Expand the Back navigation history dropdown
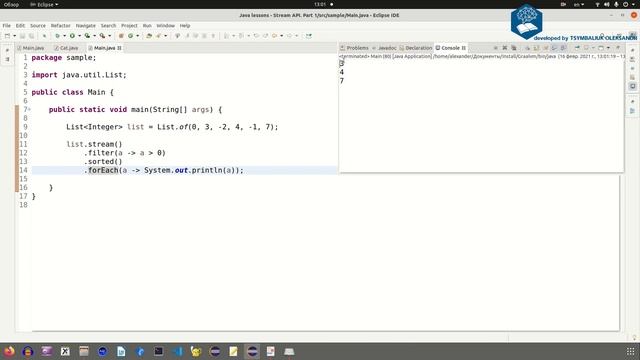The width and height of the screenshot is (640, 360). coord(282,36)
